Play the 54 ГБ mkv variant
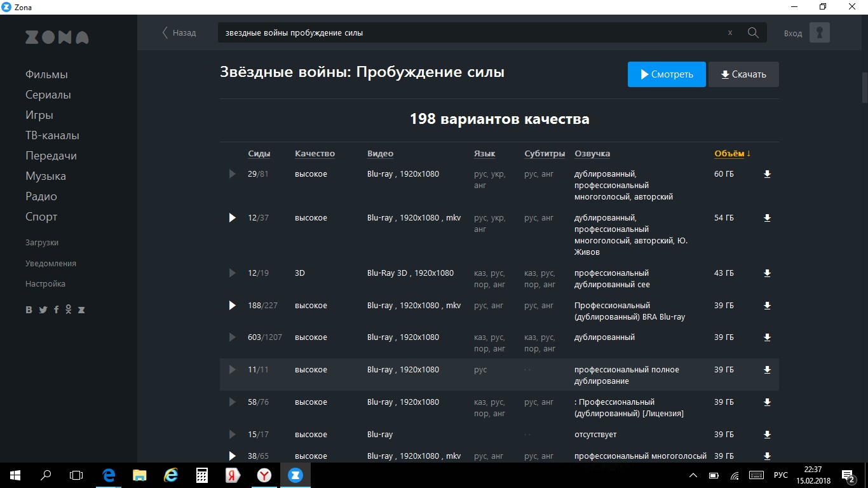 tap(232, 218)
